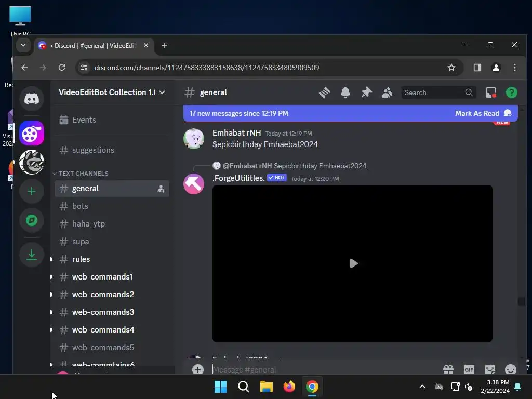
Task: Open the bots channel
Action: 112,206
